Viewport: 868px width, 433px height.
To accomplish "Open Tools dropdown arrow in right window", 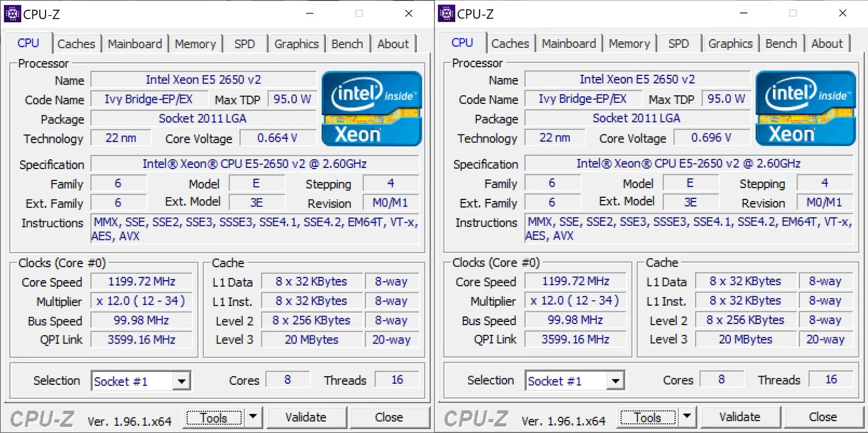I will click(687, 417).
